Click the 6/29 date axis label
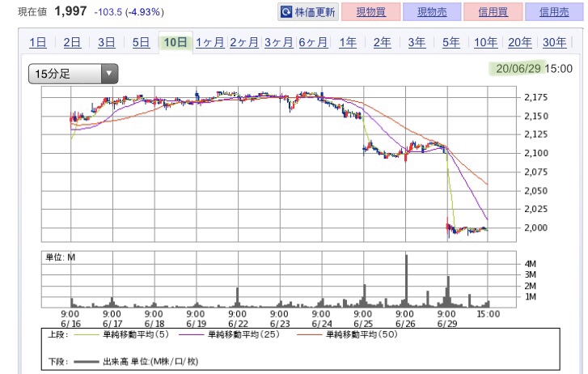 [447, 324]
